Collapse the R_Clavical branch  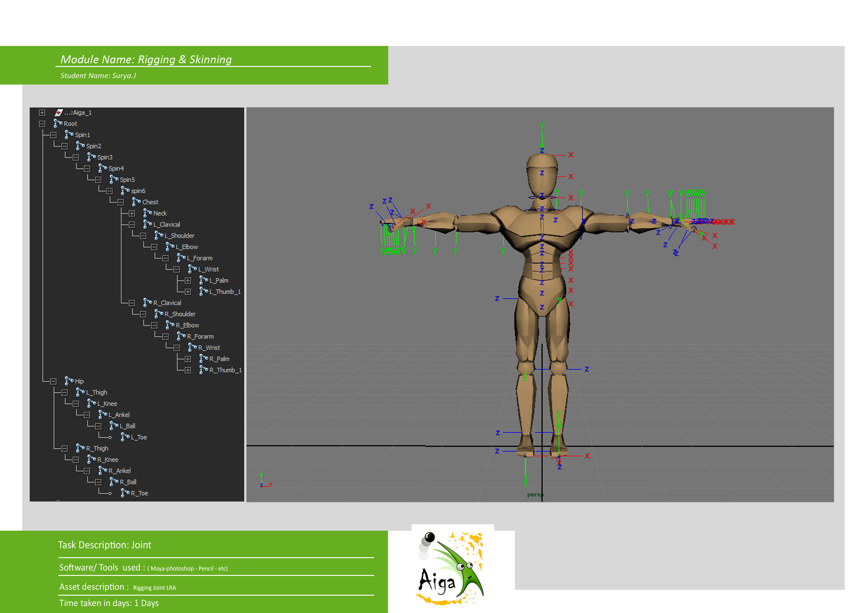tap(132, 303)
